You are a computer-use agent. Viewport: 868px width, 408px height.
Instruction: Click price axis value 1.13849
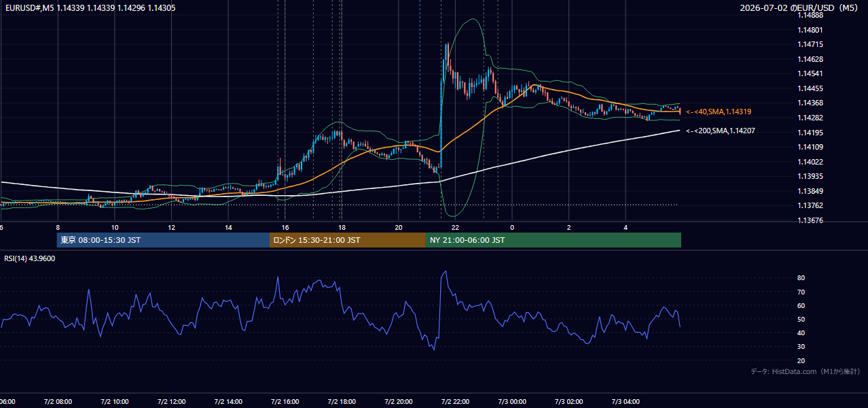[810, 191]
